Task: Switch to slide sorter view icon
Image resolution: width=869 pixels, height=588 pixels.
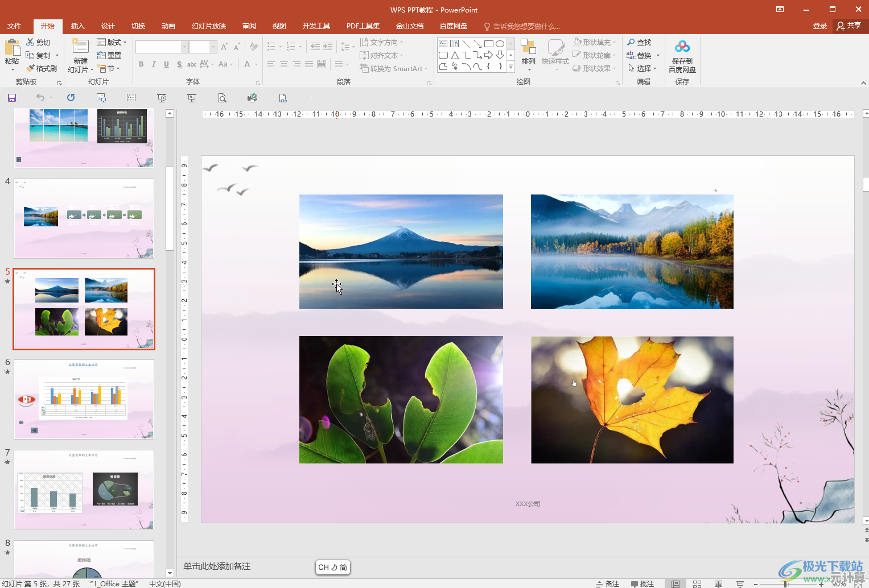Action: click(697, 584)
